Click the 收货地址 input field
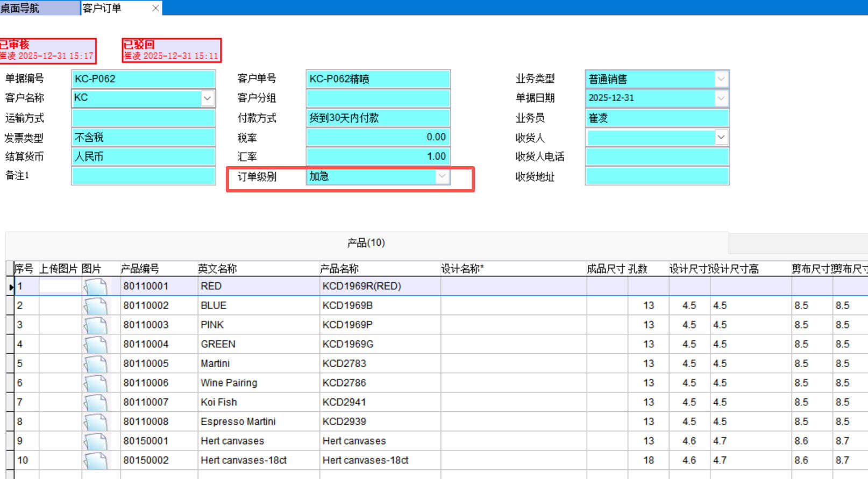Viewport: 868px width, 479px height. tap(657, 176)
